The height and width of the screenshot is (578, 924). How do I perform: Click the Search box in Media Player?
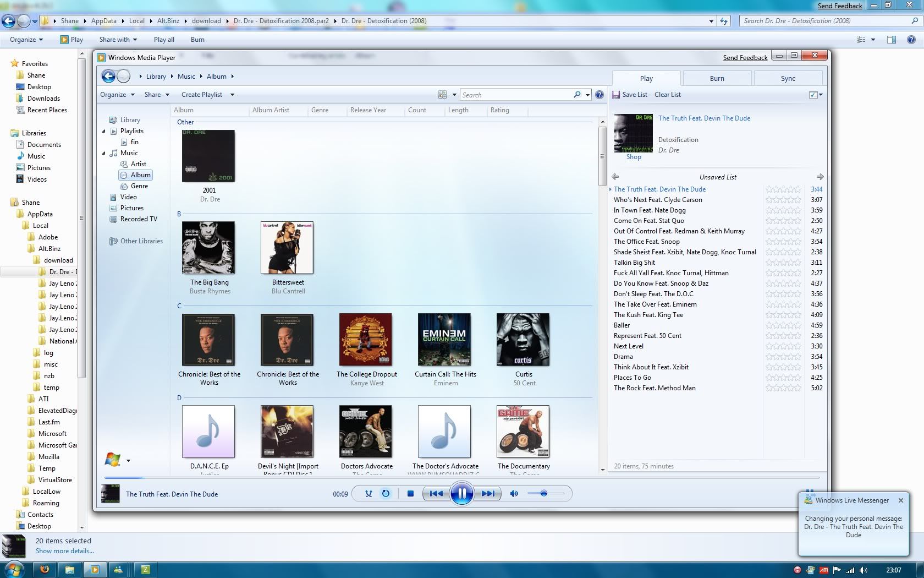(x=516, y=95)
